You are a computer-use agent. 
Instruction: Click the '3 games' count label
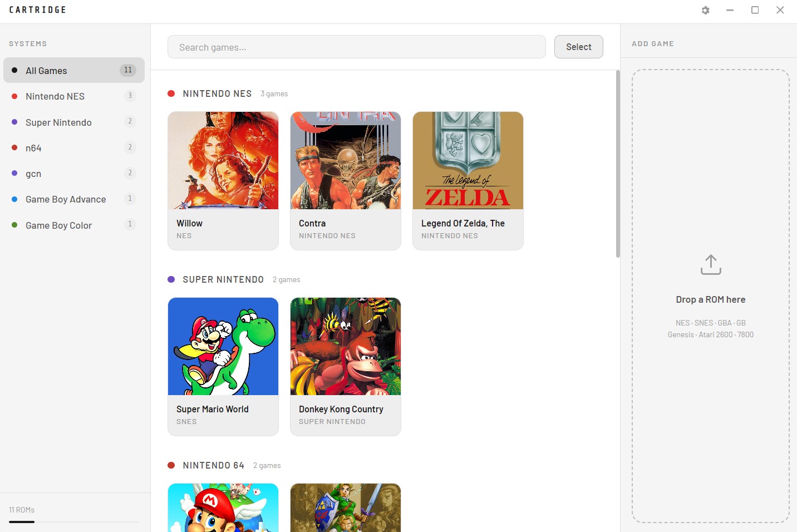pos(274,94)
